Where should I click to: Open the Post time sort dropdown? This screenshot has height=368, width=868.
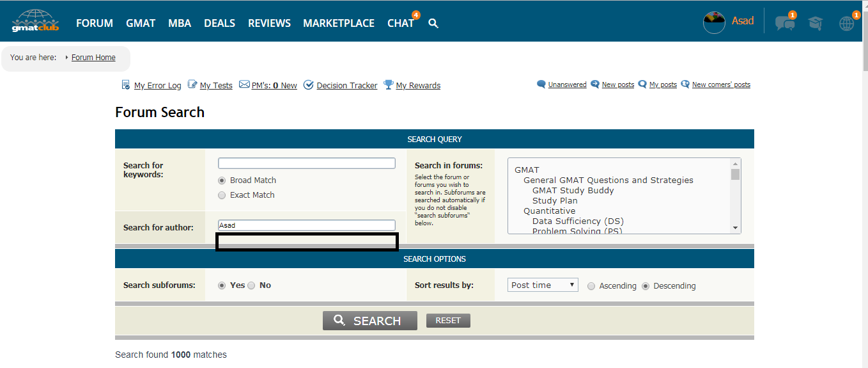pyautogui.click(x=543, y=285)
